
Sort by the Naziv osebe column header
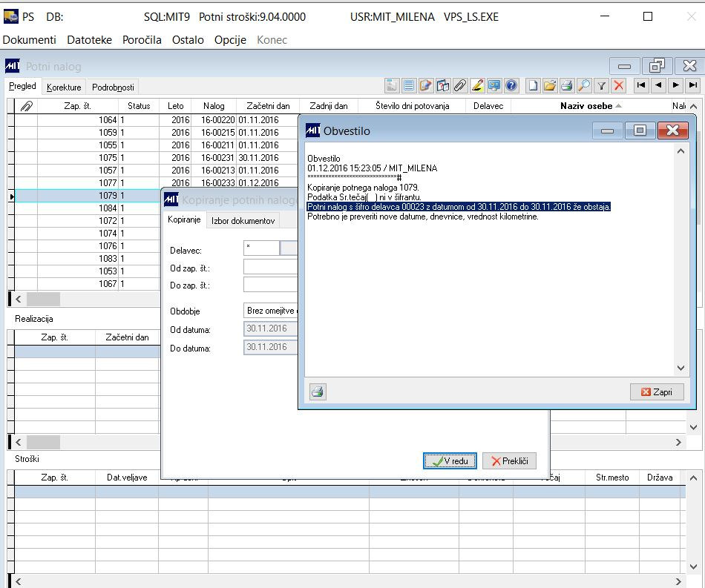click(x=586, y=106)
